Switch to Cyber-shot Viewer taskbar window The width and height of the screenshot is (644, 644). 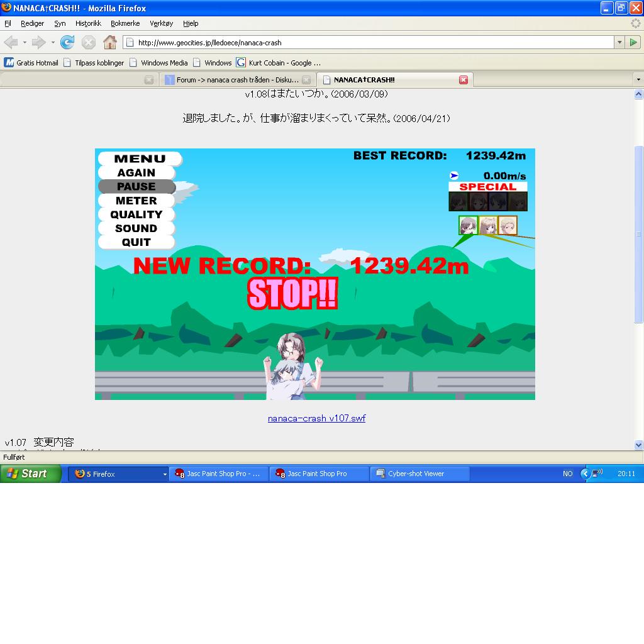(x=419, y=474)
